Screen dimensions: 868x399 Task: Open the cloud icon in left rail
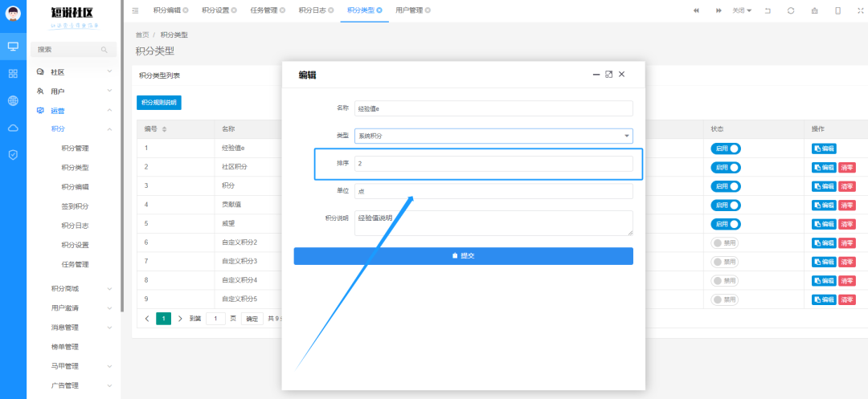[x=14, y=128]
